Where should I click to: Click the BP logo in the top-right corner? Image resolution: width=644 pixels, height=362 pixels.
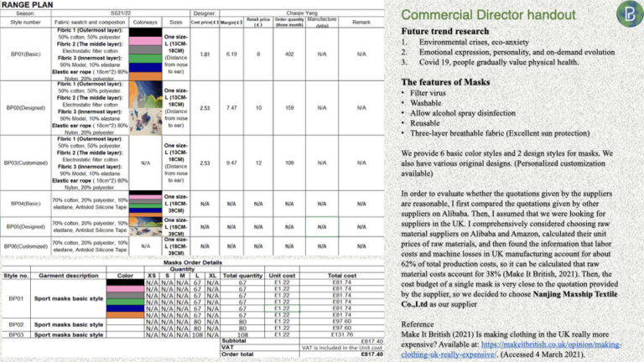click(x=631, y=14)
